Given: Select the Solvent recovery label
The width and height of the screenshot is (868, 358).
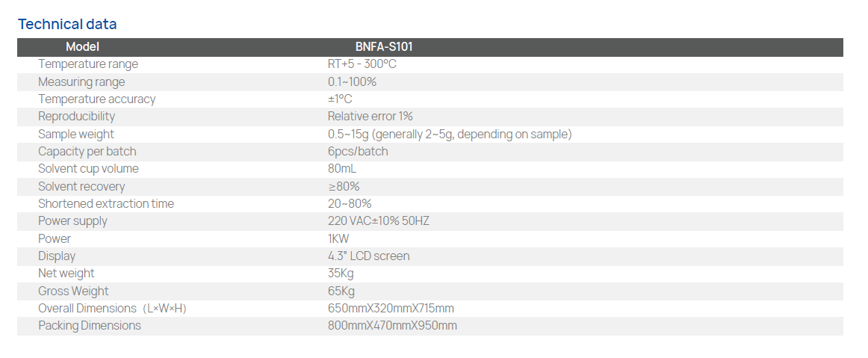Looking at the screenshot, I should point(81,186).
